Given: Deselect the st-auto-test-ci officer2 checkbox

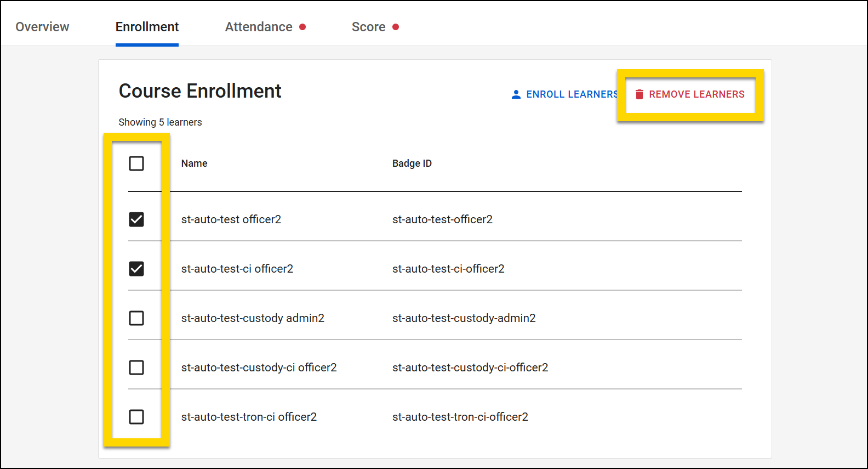Looking at the screenshot, I should [x=136, y=269].
